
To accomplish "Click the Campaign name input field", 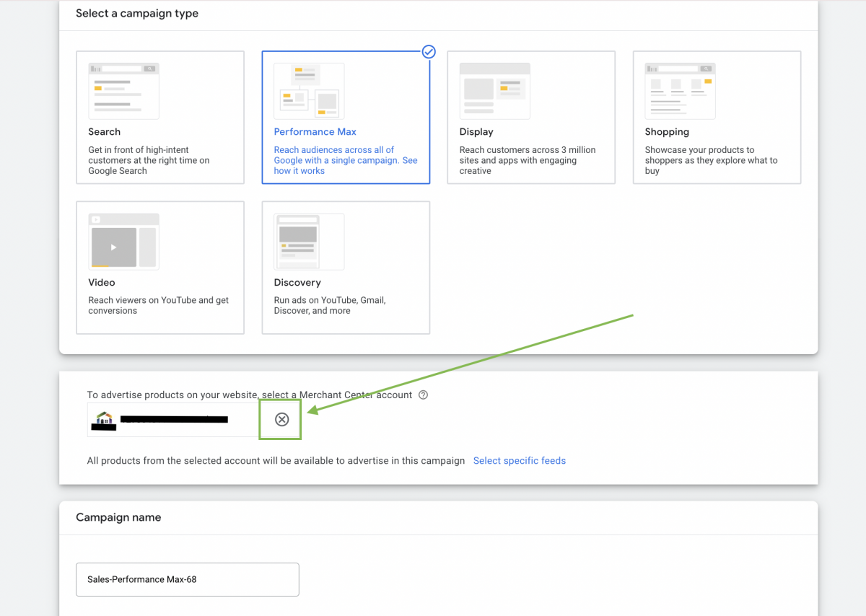I will 187,579.
